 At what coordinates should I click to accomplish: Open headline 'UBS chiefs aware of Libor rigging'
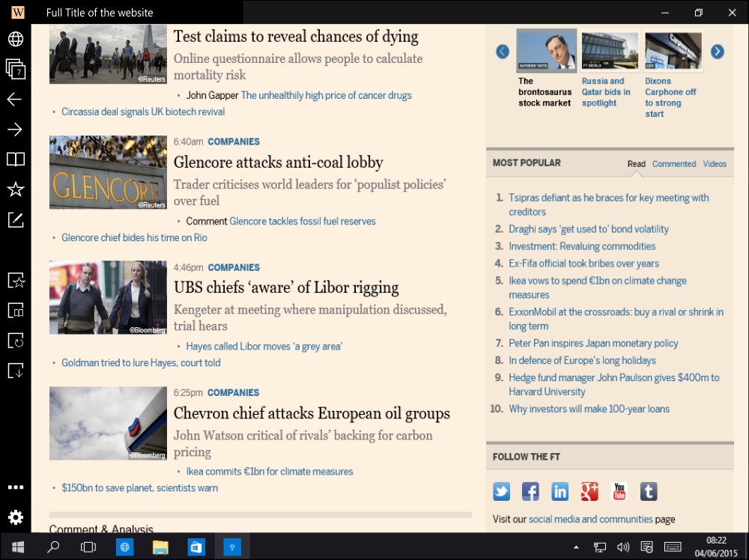click(286, 287)
